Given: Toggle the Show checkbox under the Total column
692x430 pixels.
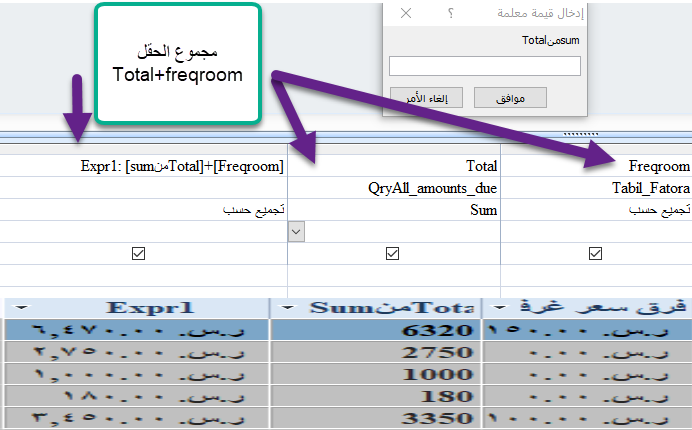Looking at the screenshot, I should pyautogui.click(x=392, y=254).
